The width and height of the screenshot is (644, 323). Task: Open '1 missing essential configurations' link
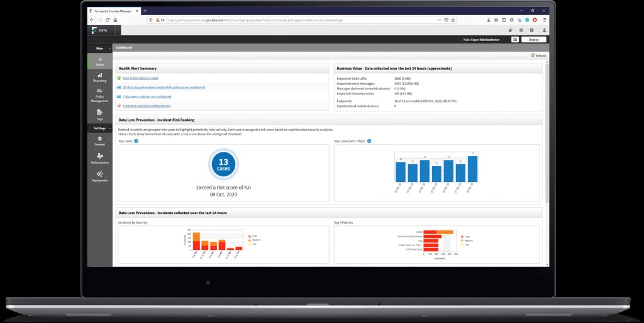point(146,106)
